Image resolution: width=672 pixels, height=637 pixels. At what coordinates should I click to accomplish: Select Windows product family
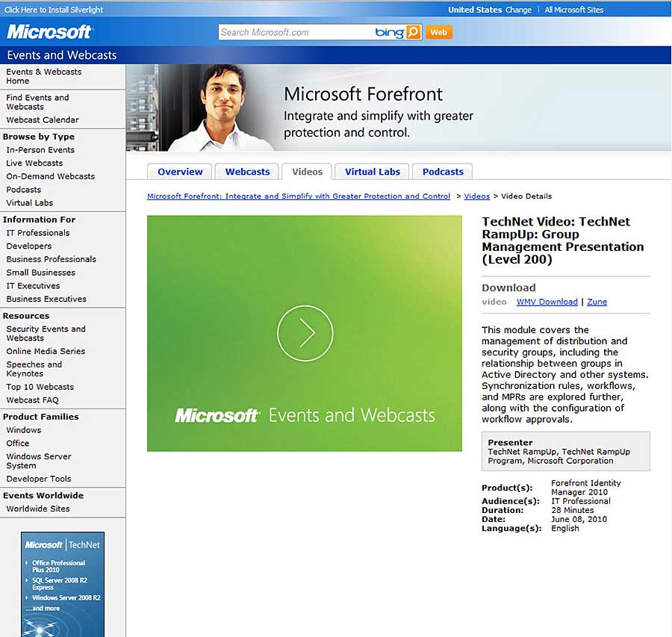(24, 430)
